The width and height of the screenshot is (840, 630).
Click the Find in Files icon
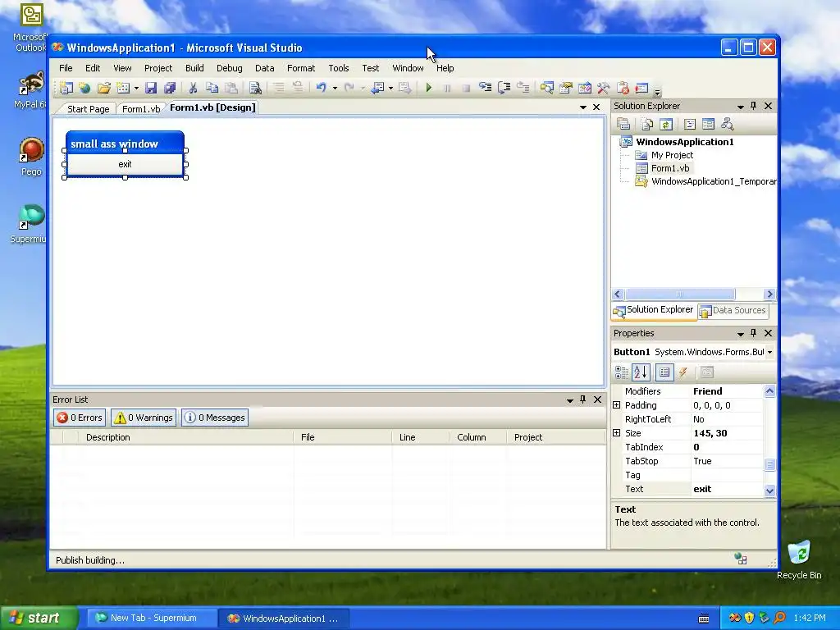click(x=256, y=88)
